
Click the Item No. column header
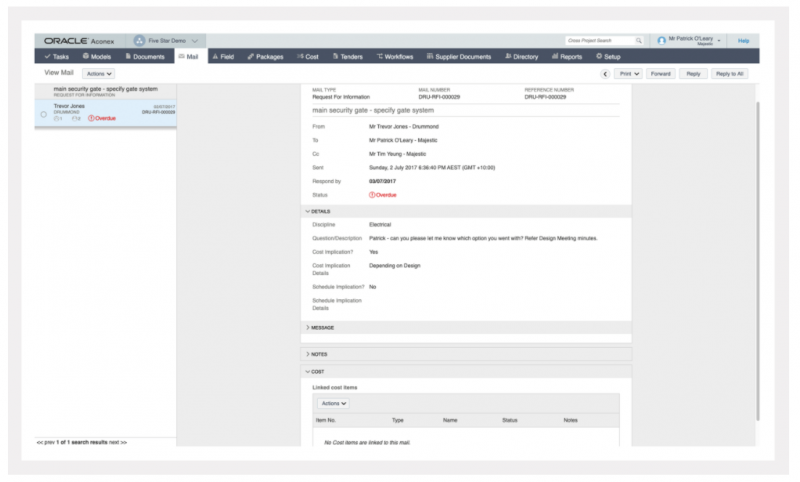coord(326,420)
